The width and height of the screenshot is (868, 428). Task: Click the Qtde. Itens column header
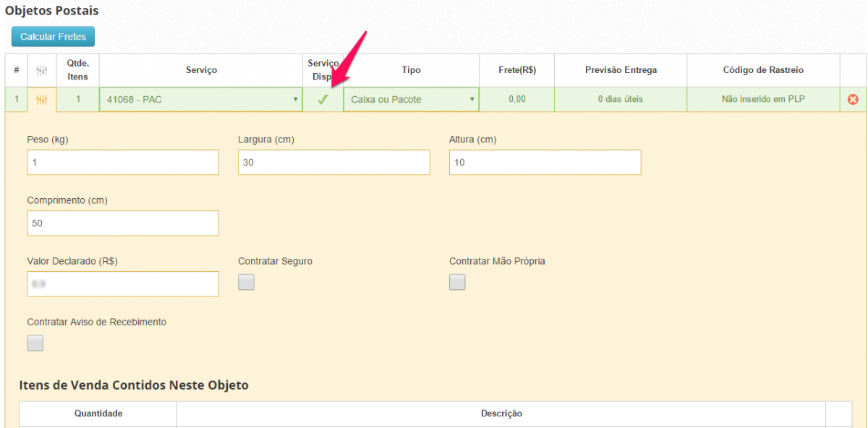click(x=77, y=70)
